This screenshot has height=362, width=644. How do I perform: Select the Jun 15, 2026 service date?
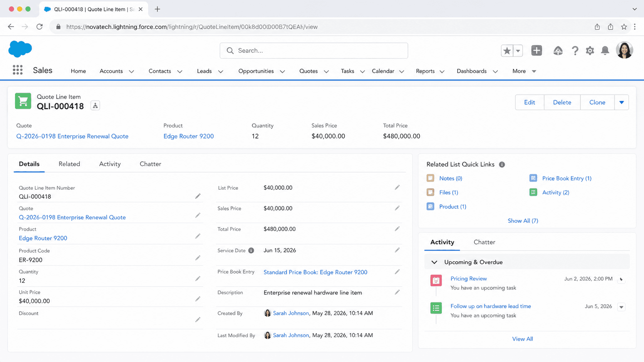pyautogui.click(x=280, y=250)
